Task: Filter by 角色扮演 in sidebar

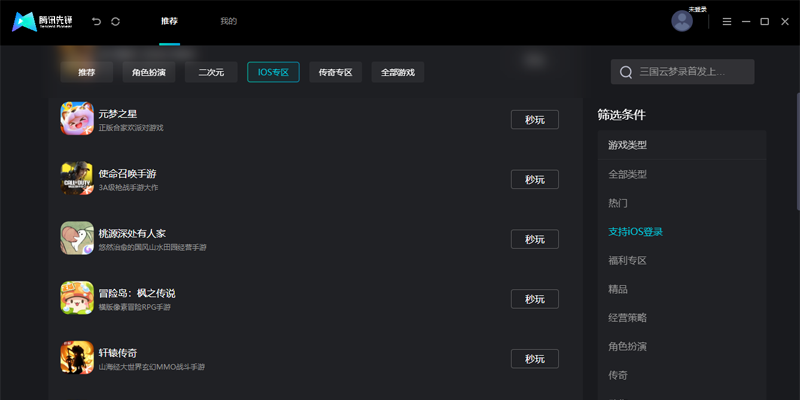Action: pyautogui.click(x=628, y=347)
